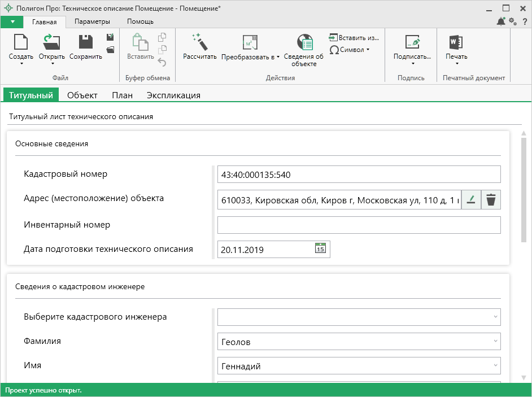Switch to the Параметры ribbon tab
This screenshot has width=532, height=397.
(x=92, y=21)
